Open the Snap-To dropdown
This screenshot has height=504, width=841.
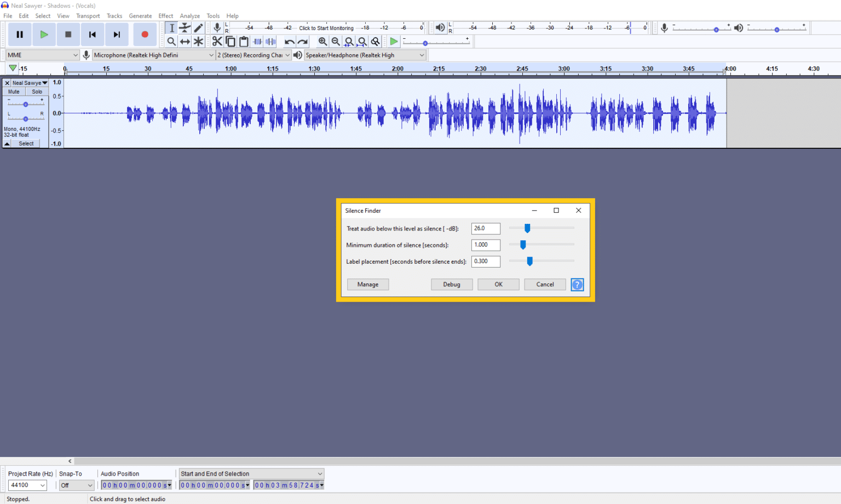[x=76, y=485]
